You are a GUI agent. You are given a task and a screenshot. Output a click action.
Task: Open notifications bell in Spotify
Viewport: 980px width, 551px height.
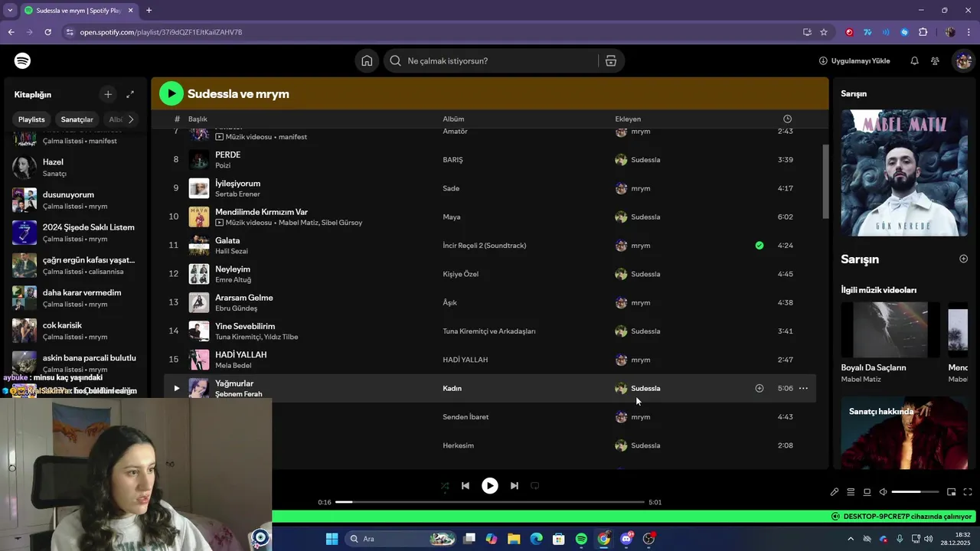[914, 60]
